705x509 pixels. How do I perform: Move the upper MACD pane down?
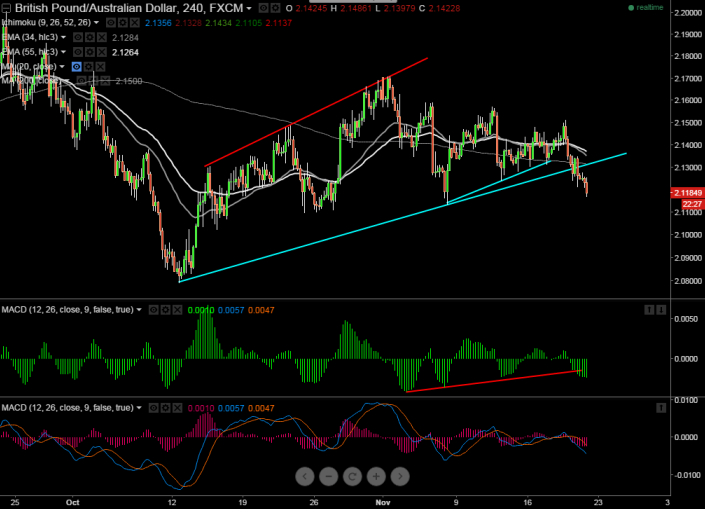click(x=661, y=310)
